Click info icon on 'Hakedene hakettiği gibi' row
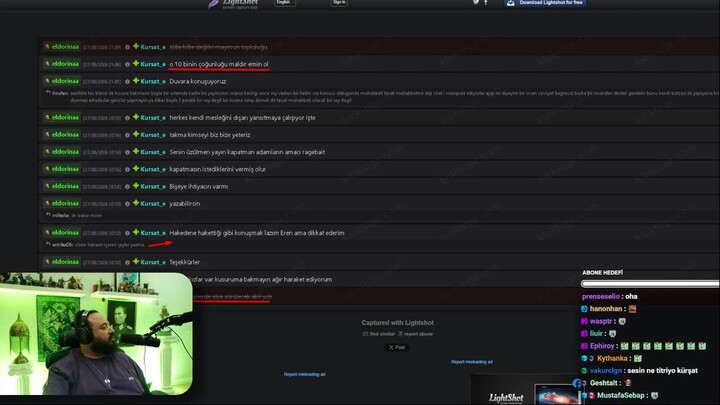Viewport: 720px width, 405px height. click(x=127, y=233)
